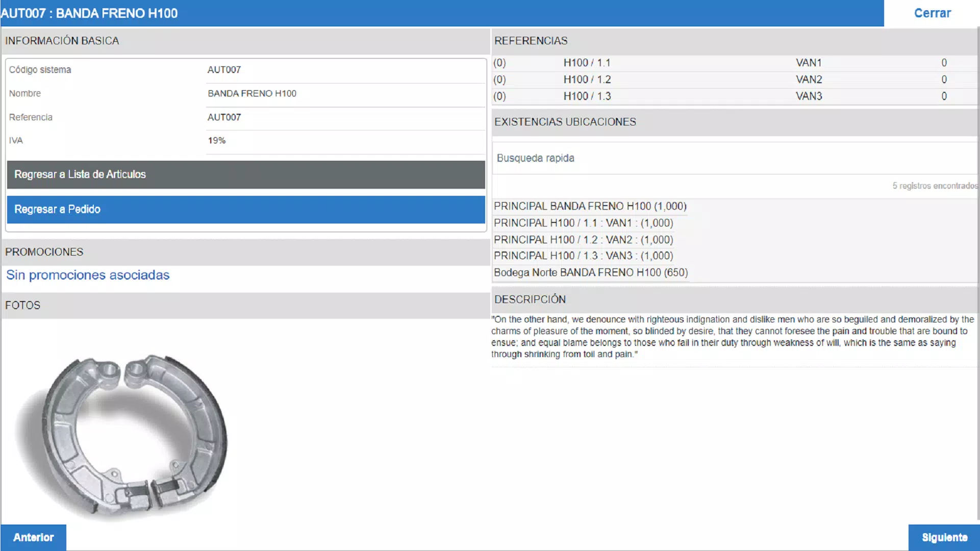Click the IVA field label
Viewport: 980px width, 551px height.
(16, 140)
